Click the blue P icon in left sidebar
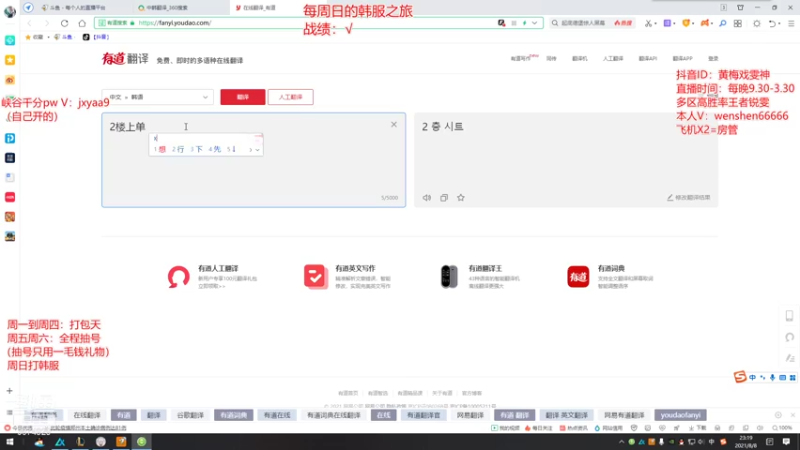Viewport: 800px width, 450px height. (10, 138)
